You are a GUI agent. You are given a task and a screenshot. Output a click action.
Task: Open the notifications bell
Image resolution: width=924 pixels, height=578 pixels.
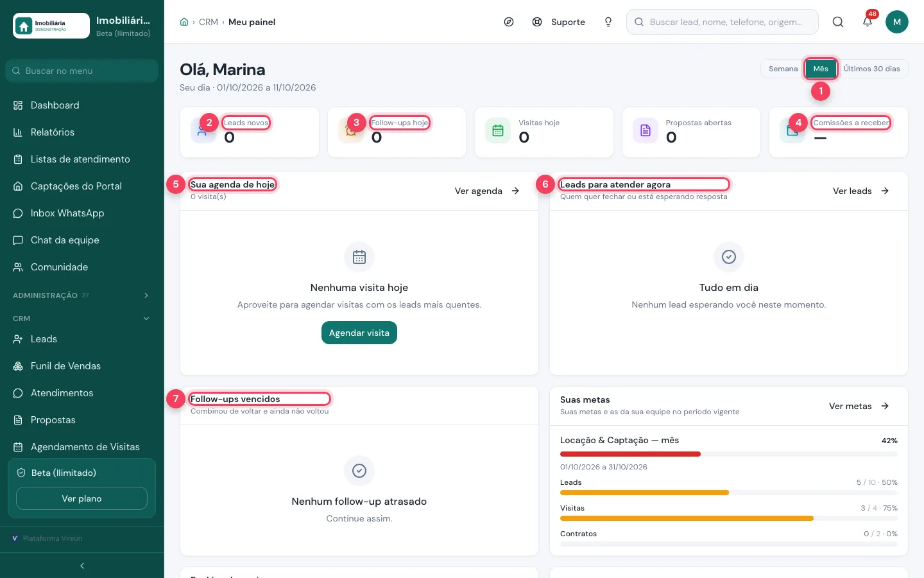click(x=868, y=22)
